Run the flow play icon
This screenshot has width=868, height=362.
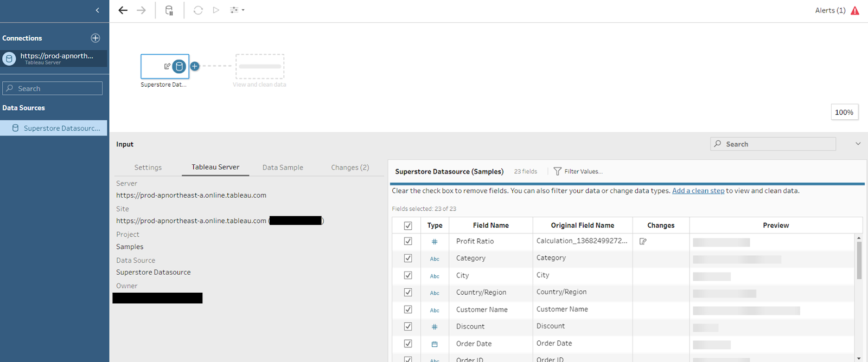tap(216, 10)
